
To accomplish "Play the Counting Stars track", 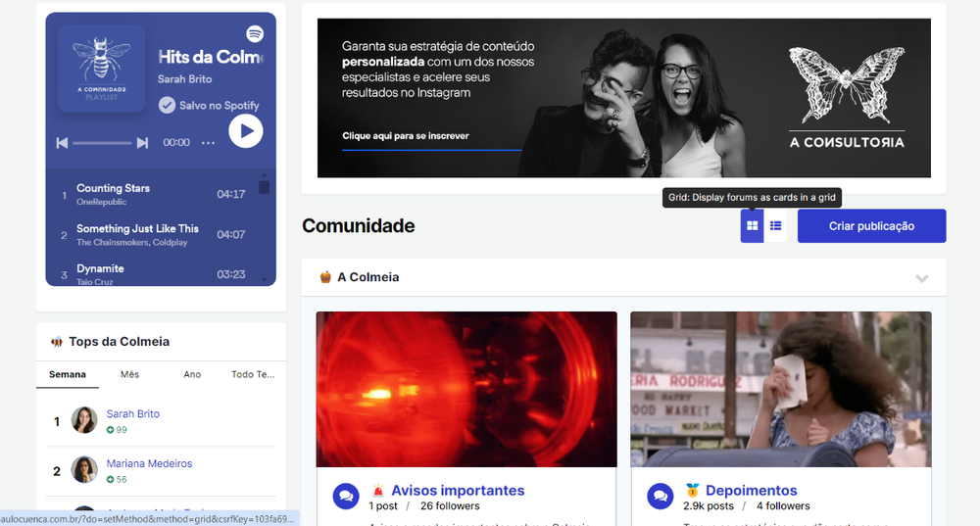I will point(113,188).
